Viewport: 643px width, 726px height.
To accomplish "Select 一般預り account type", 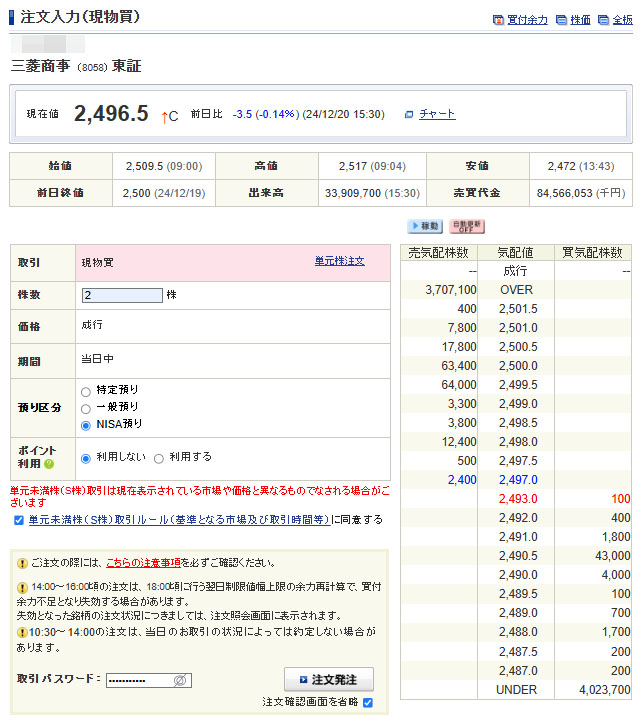I will [x=86, y=407].
